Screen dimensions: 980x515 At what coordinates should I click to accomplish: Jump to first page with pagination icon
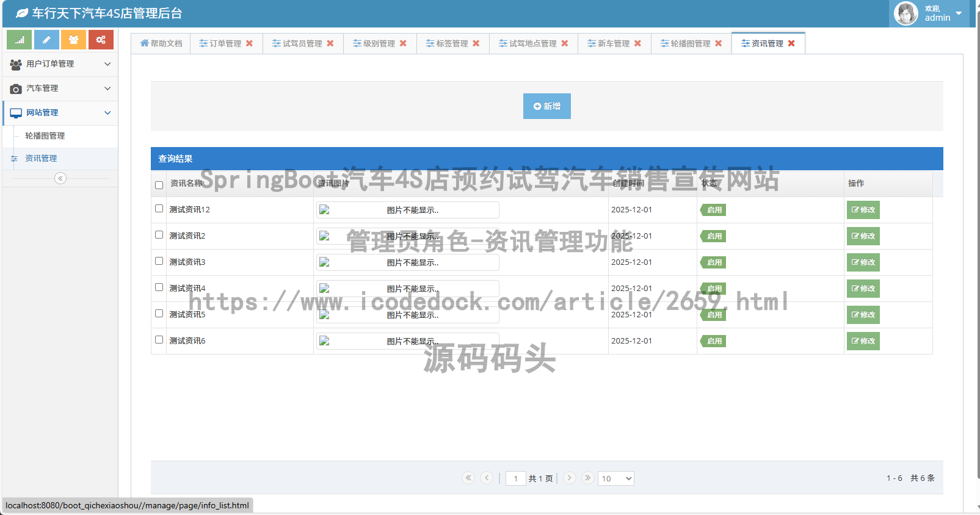click(x=468, y=478)
